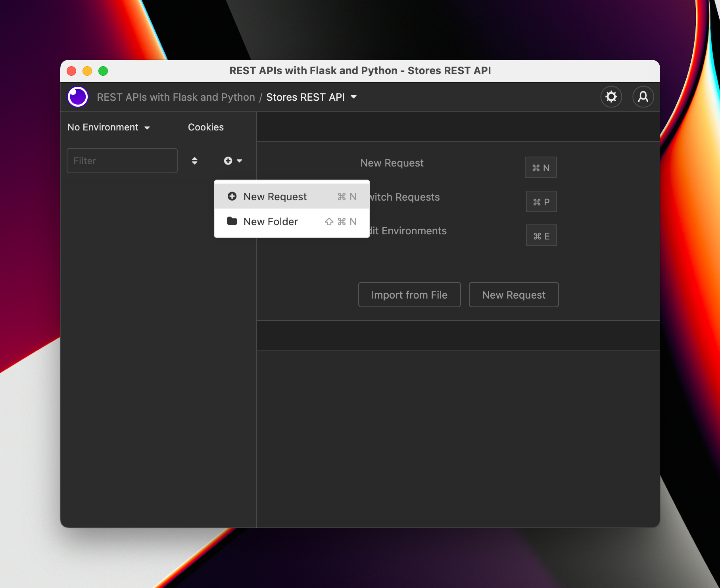Open the No Environment dropdown
The width and height of the screenshot is (720, 588).
point(109,127)
